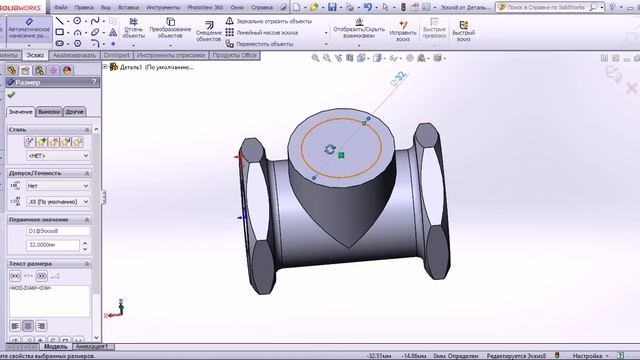Click the New document icon

click(297, 7)
